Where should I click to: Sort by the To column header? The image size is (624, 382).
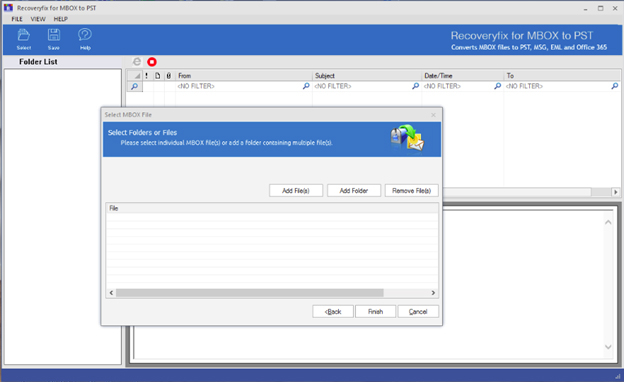tap(562, 76)
